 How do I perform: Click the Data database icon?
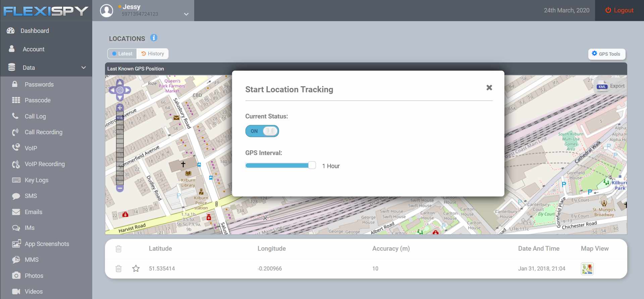(x=12, y=67)
